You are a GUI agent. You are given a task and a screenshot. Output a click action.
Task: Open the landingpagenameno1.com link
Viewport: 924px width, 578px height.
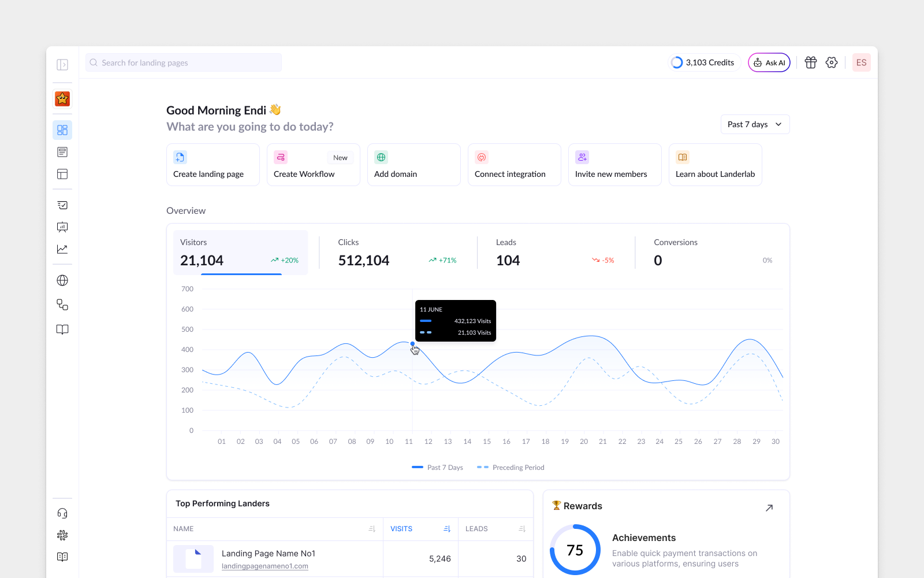(x=265, y=566)
